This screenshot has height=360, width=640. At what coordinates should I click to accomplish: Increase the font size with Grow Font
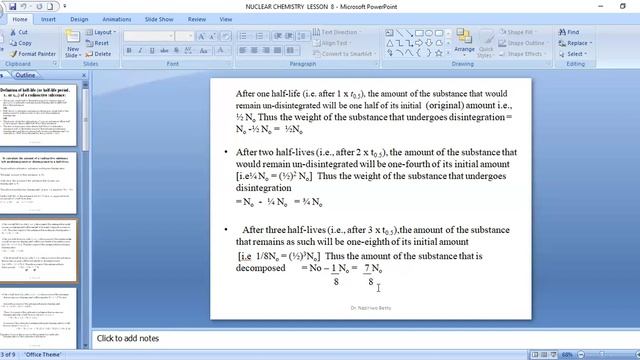pyautogui.click(x=202, y=36)
